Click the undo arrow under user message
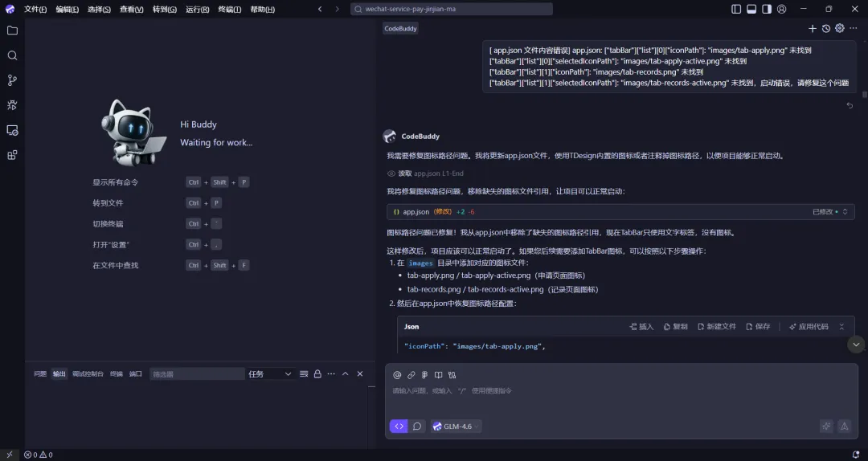868x461 pixels. 850,105
